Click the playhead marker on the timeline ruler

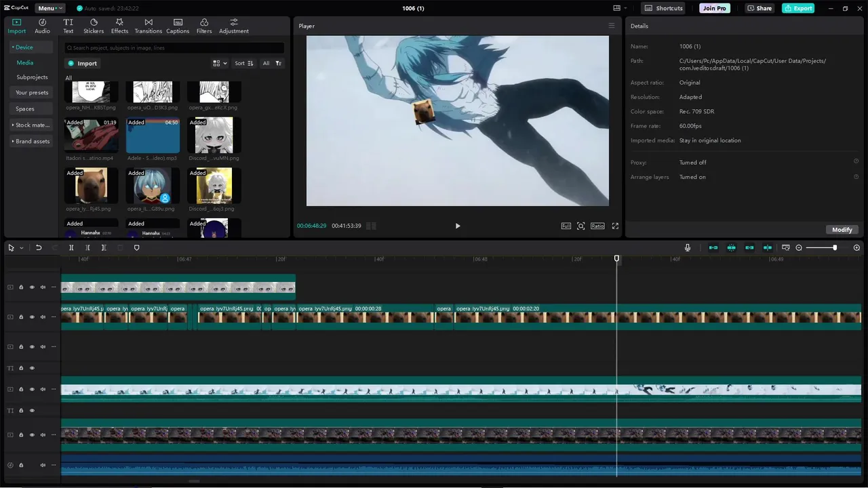[616, 259]
